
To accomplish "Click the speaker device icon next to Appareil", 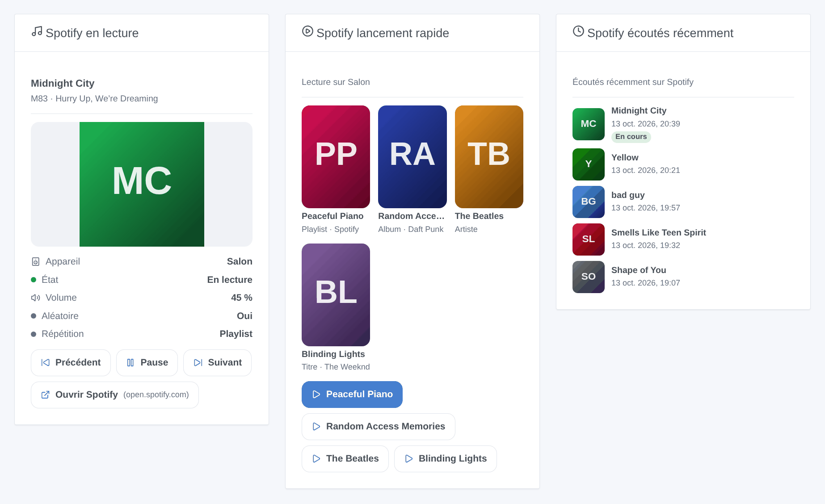I will pyautogui.click(x=36, y=262).
